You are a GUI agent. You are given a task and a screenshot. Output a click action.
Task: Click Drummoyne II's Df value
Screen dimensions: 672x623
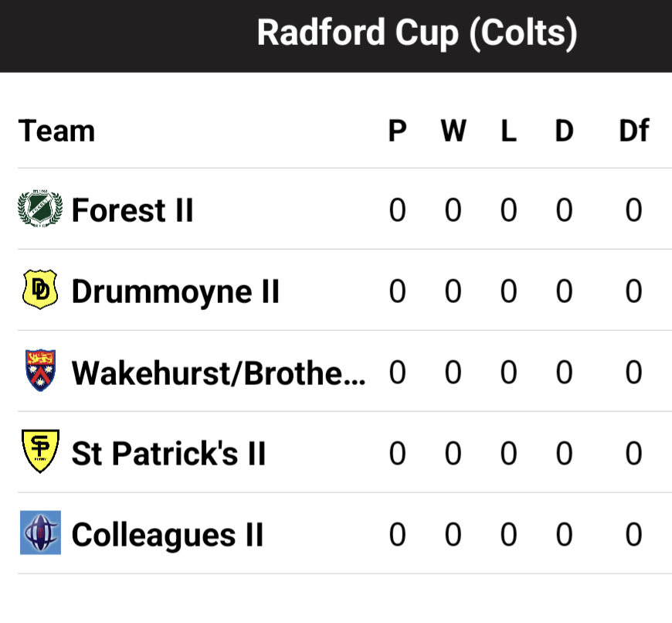[633, 291]
